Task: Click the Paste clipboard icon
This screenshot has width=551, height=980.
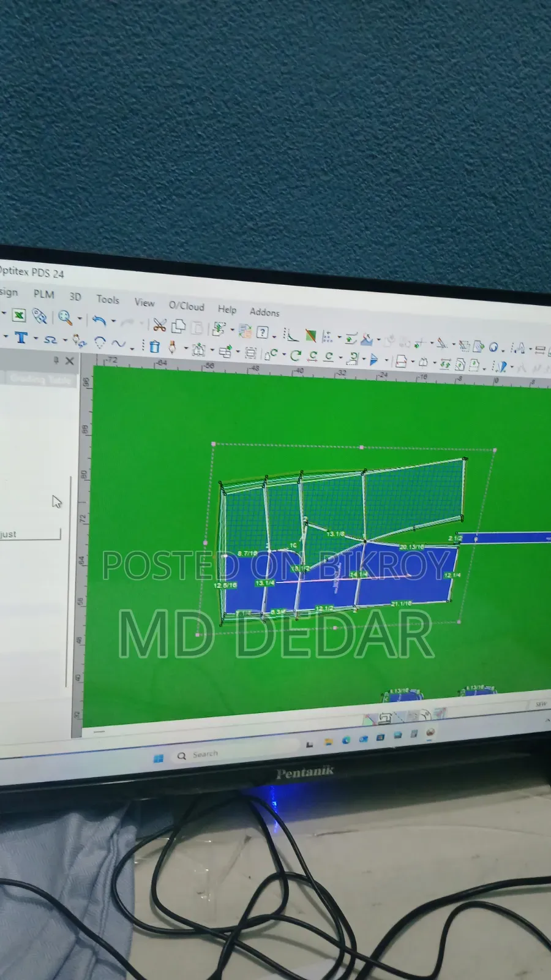Action: tap(197, 328)
